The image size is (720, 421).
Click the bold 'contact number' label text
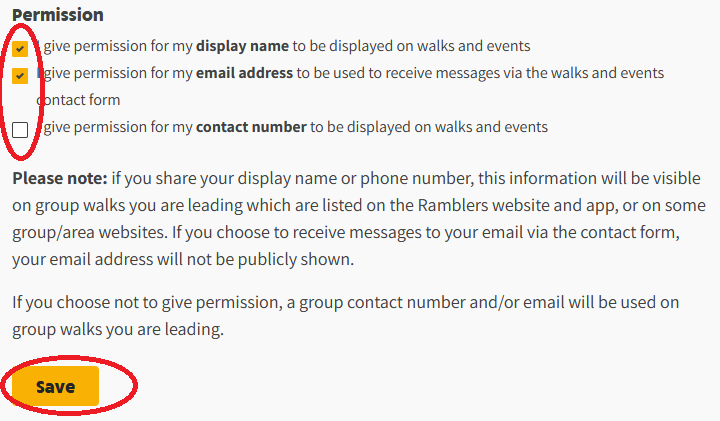[x=251, y=127]
